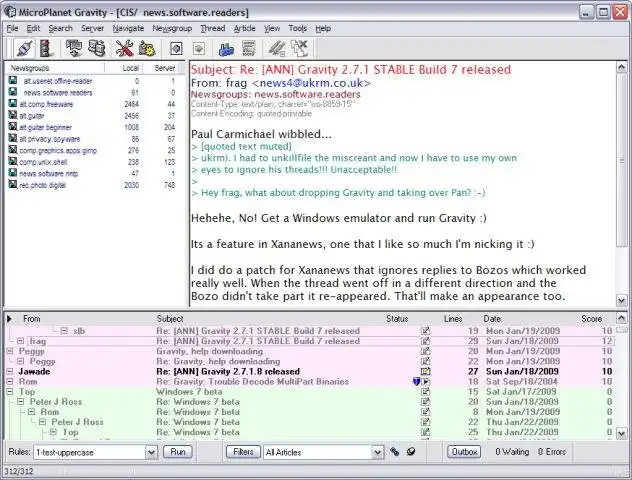Image resolution: width=632 pixels, height=480 pixels.
Task: Click the round icon right of chain-link
Action: click(x=411, y=452)
